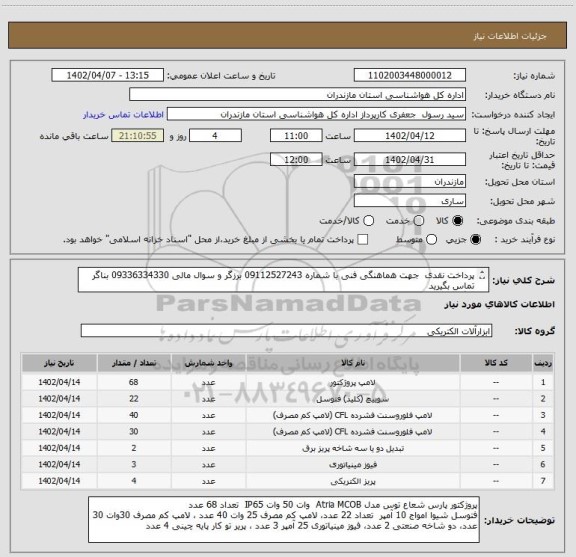Click quantity 30 in row 4
This screenshot has height=557, width=576.
click(x=134, y=432)
